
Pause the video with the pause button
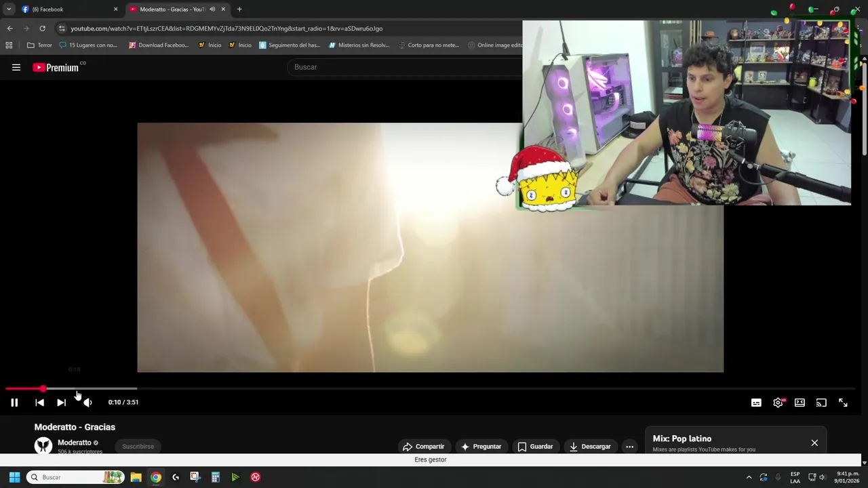tap(14, 403)
